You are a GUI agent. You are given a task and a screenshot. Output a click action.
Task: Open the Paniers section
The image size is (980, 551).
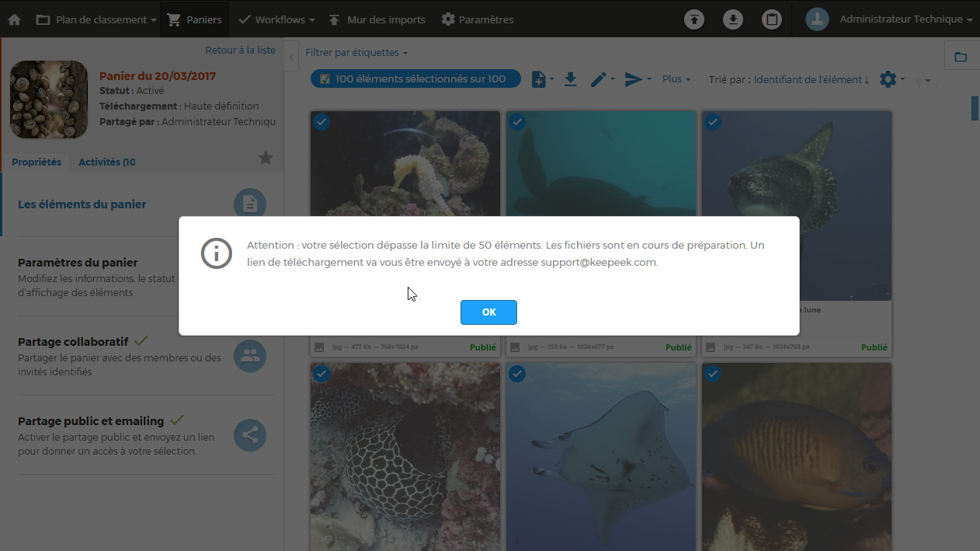(x=194, y=19)
